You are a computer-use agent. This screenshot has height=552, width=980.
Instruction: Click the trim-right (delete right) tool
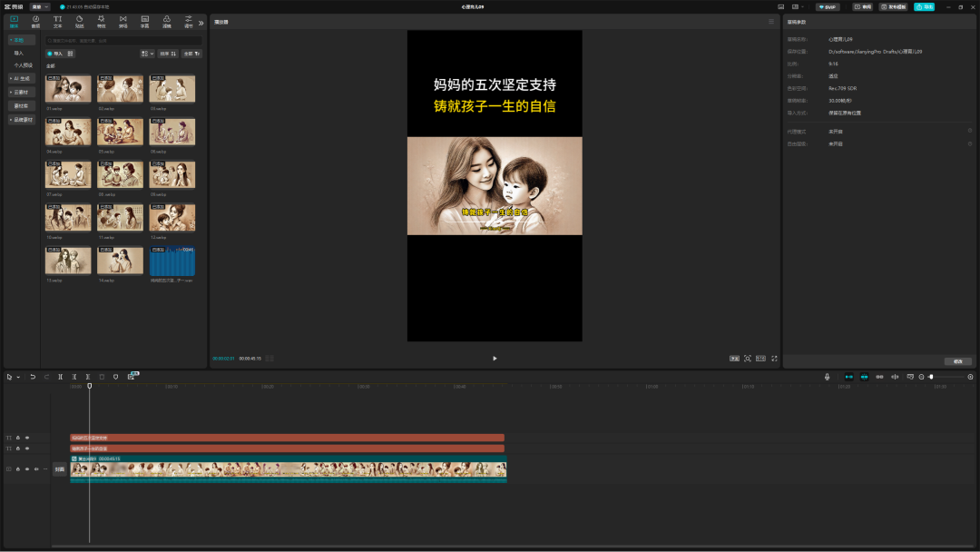click(87, 377)
